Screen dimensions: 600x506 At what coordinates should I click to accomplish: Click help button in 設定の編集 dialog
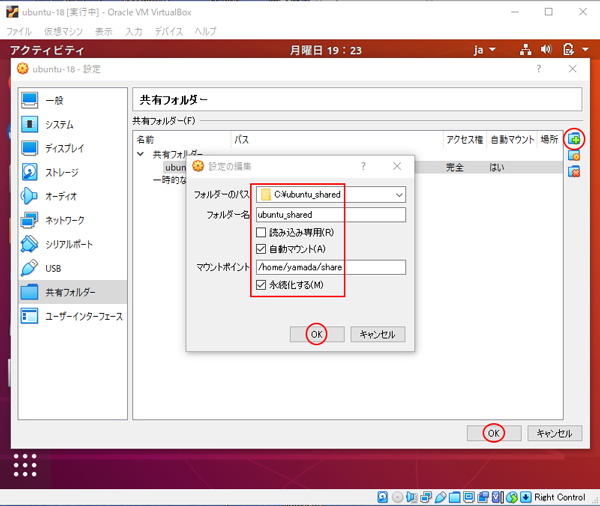[x=363, y=166]
